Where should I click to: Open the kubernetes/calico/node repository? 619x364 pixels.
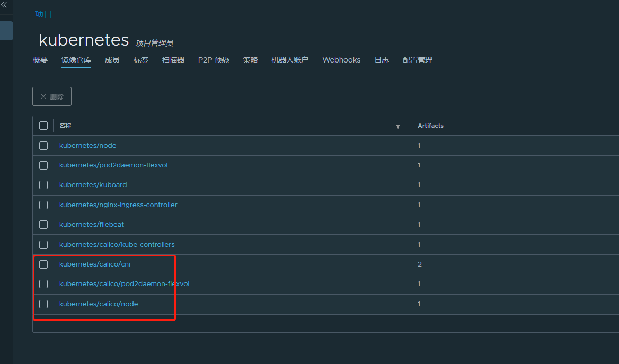point(99,304)
